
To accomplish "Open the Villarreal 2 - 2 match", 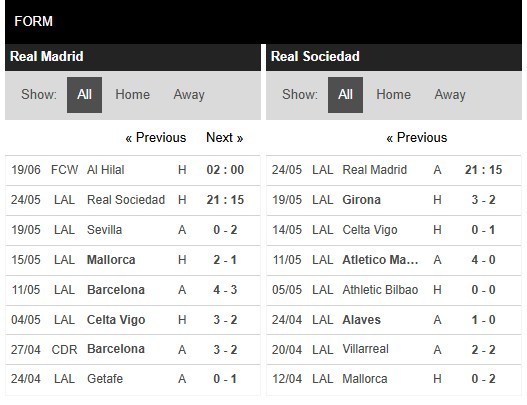I will click(x=394, y=349).
